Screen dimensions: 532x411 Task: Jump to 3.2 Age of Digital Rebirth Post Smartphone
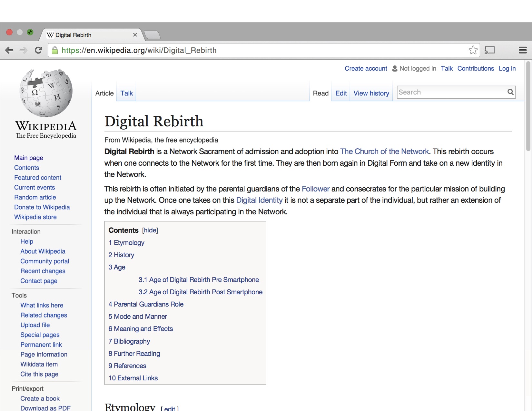tap(200, 292)
